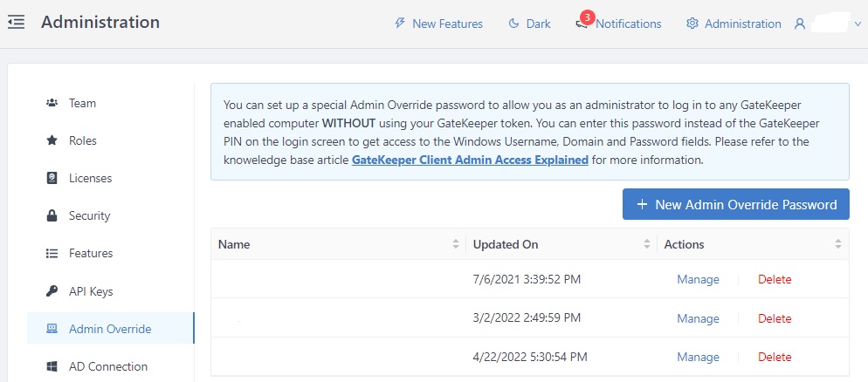
Task: Go to AD Connection settings
Action: [107, 366]
